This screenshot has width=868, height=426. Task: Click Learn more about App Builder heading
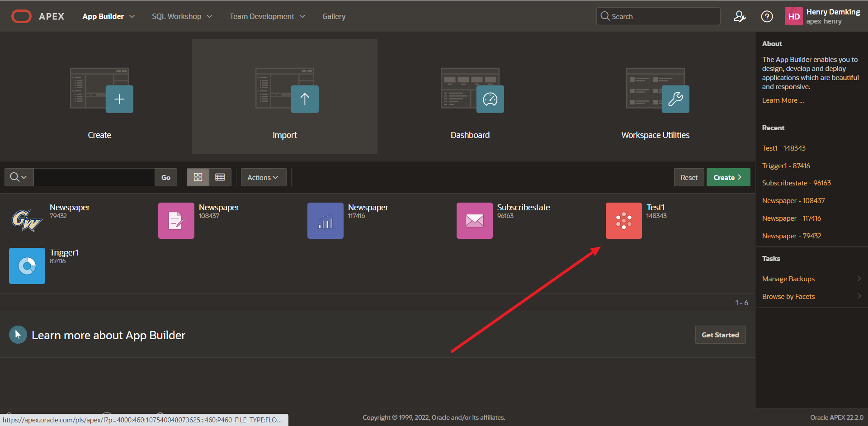[x=108, y=335]
